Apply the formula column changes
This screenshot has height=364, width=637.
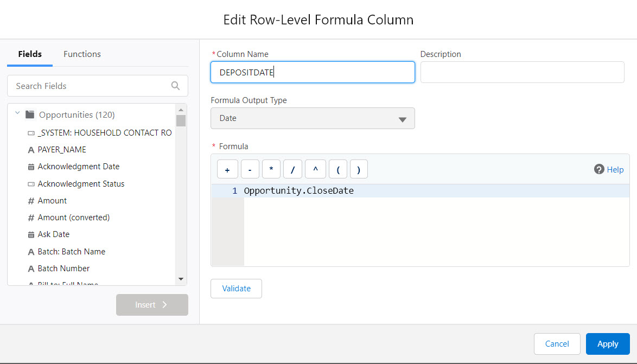(608, 344)
